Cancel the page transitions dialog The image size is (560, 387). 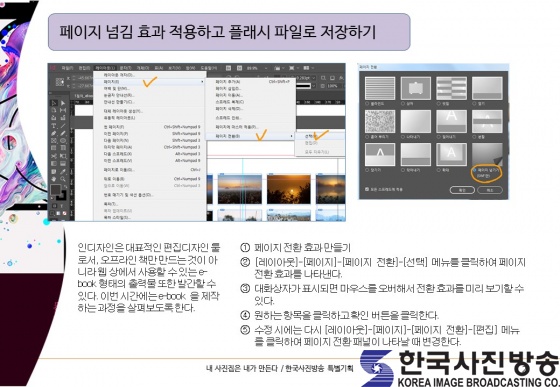490,190
